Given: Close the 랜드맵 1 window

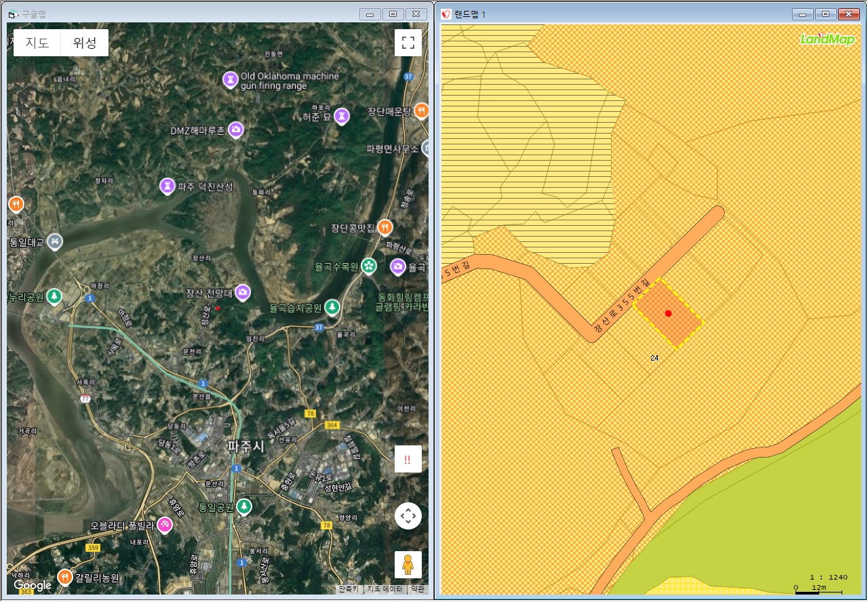Looking at the screenshot, I should [x=848, y=14].
